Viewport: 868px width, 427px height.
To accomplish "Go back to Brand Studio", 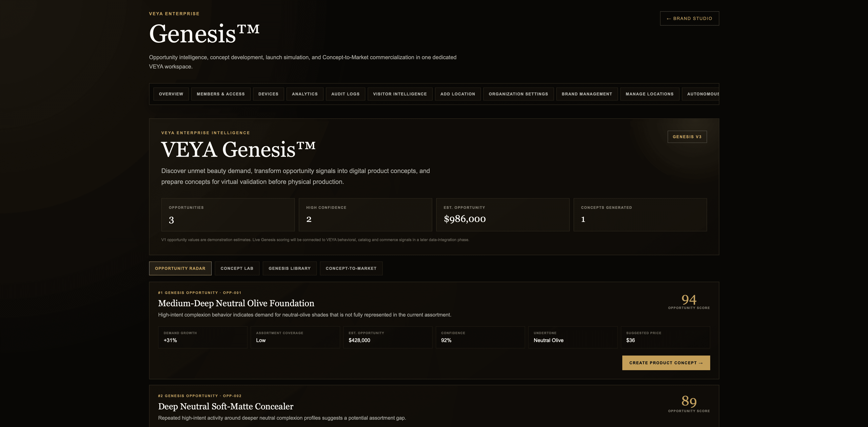I will 689,19.
